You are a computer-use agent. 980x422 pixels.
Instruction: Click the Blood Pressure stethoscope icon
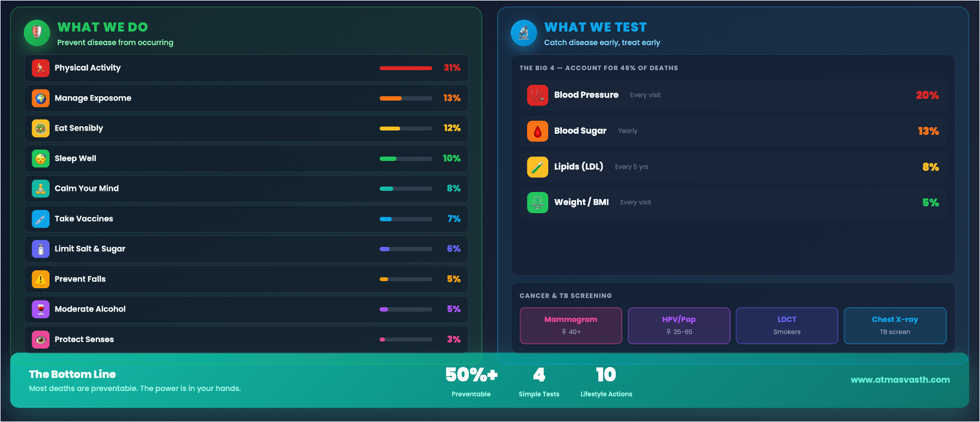(x=537, y=95)
